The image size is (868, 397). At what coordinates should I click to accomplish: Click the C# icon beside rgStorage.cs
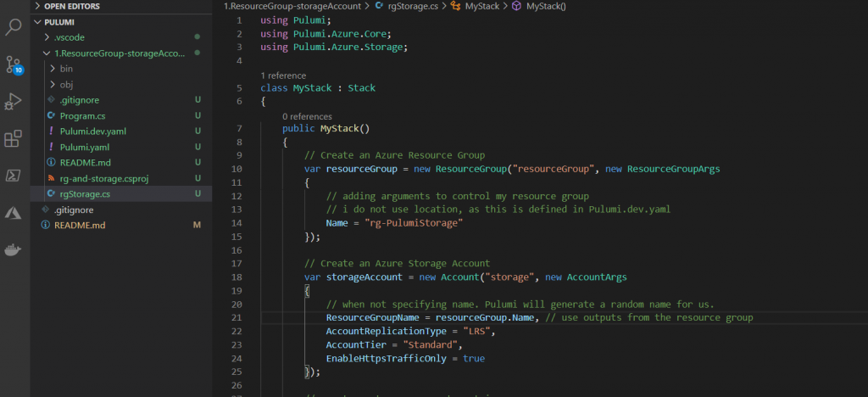click(52, 193)
